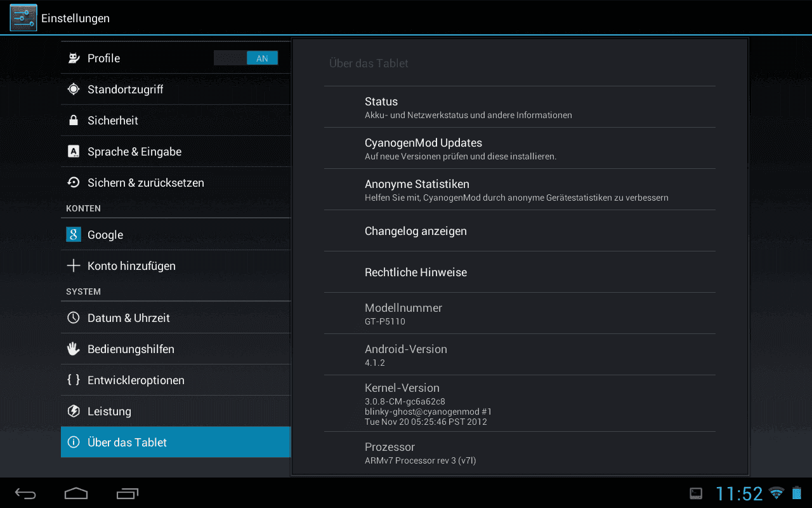Tap the plus icon for Konto hinzufügen
Screen dimensions: 812x508
pos(74,266)
